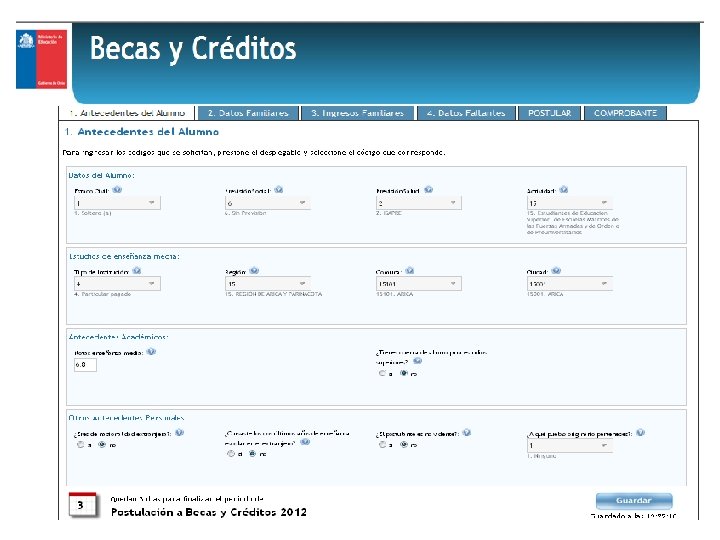Open the Tipo de Institución dropdown

(117, 284)
